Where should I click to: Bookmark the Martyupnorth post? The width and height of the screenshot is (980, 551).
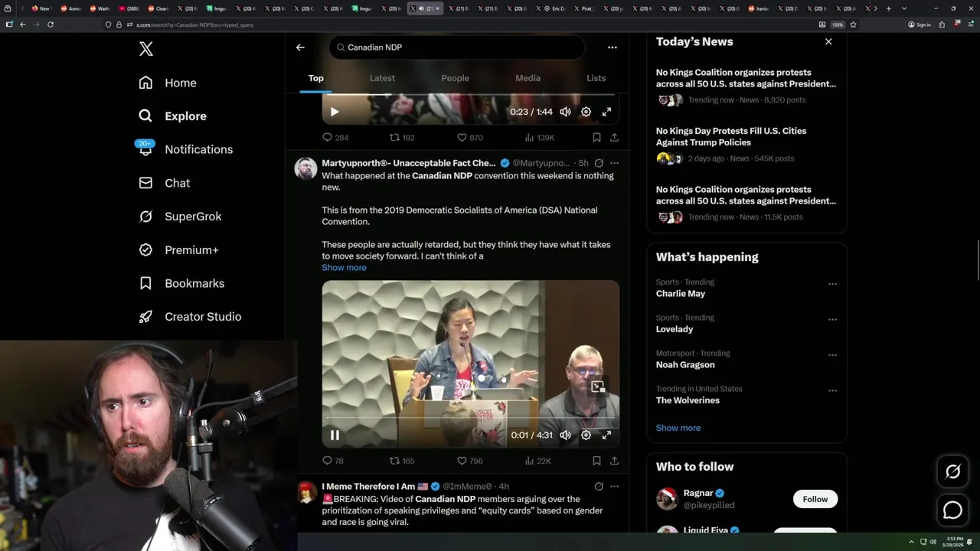(x=596, y=461)
